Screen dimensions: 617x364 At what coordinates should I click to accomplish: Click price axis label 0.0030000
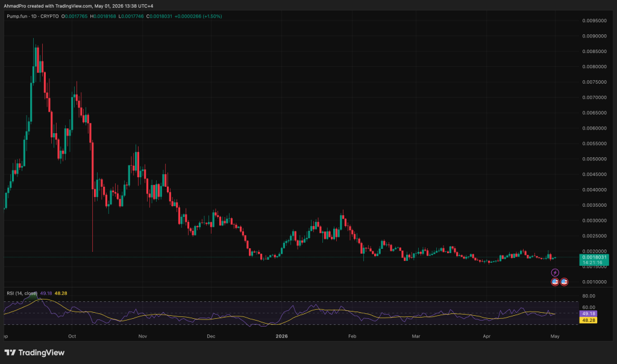pos(594,221)
